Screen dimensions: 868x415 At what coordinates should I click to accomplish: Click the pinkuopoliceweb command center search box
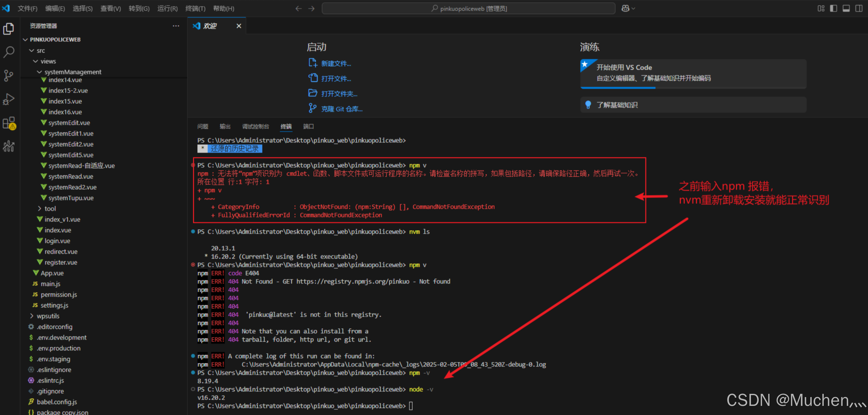pos(468,8)
